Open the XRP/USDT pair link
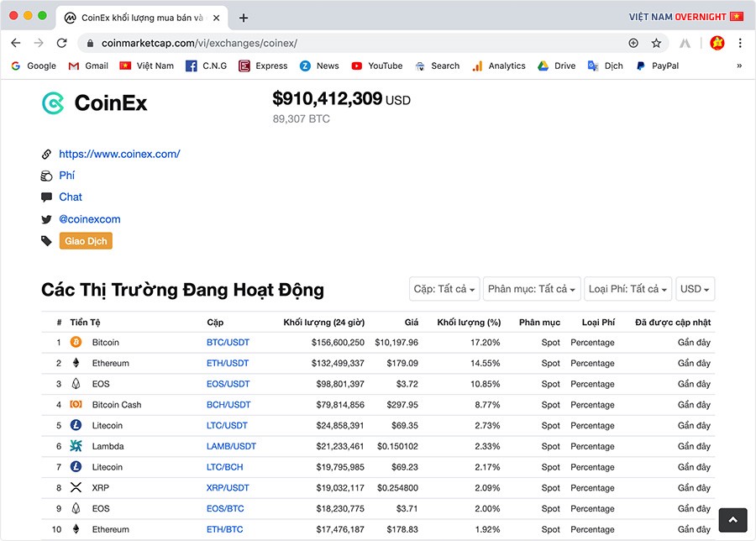The image size is (756, 541). (x=228, y=487)
